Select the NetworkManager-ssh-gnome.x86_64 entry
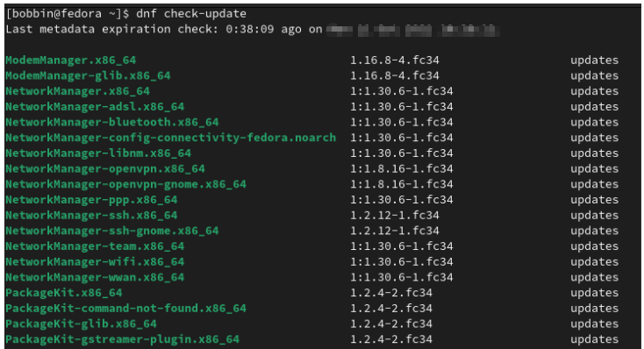This screenshot has height=349, width=644. [x=112, y=231]
